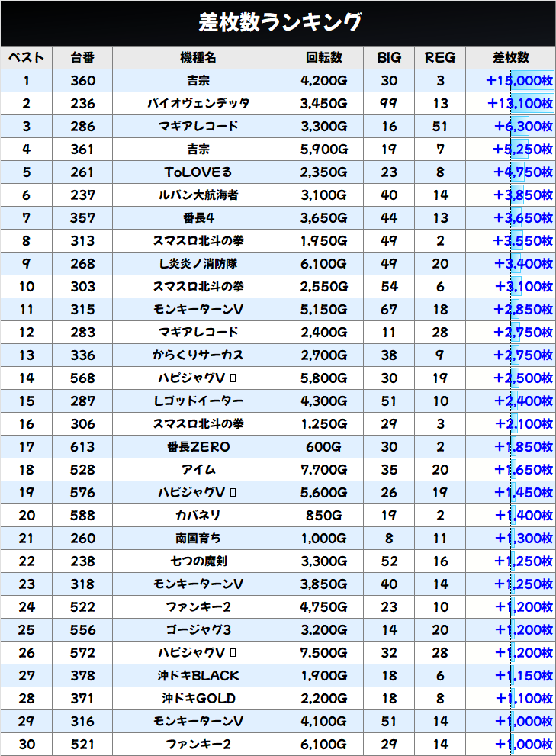556x756 pixels.
Task: Select バイオヴェンデッタ machine name
Action: tap(198, 103)
